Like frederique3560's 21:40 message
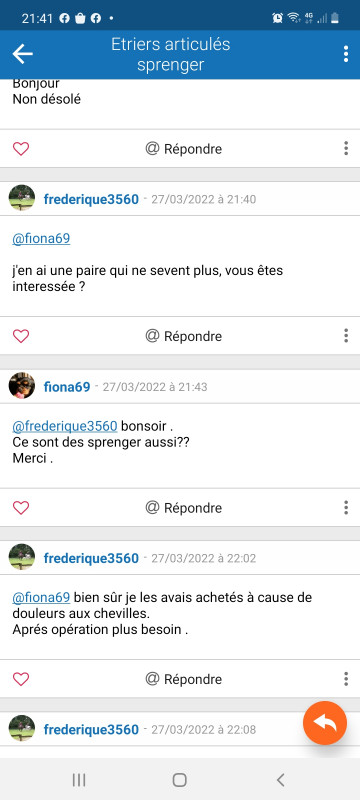 click(21, 336)
